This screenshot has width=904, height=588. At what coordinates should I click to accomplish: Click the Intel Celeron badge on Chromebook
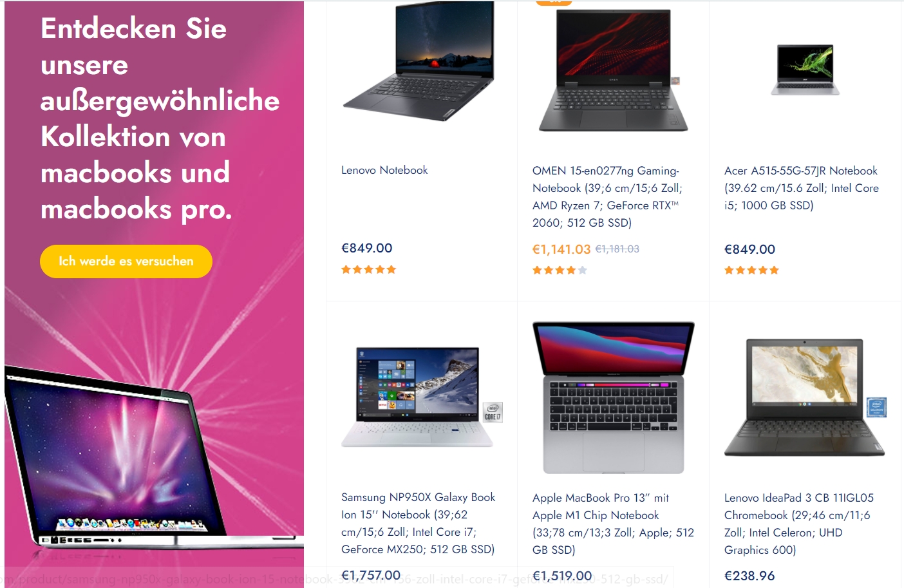[x=877, y=407]
